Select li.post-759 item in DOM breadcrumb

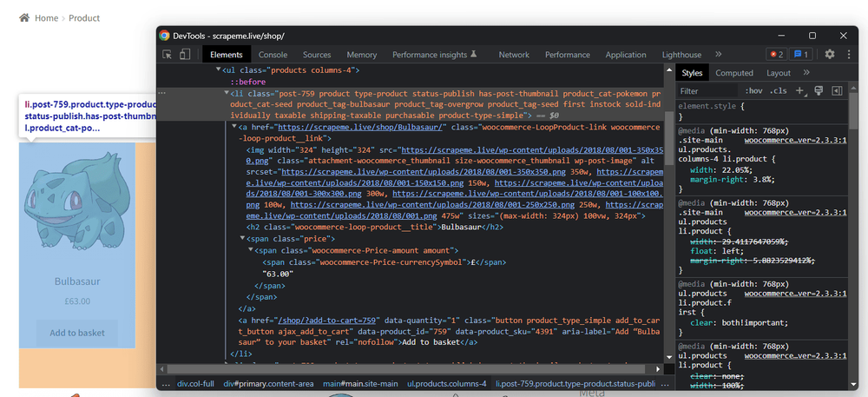(575, 383)
